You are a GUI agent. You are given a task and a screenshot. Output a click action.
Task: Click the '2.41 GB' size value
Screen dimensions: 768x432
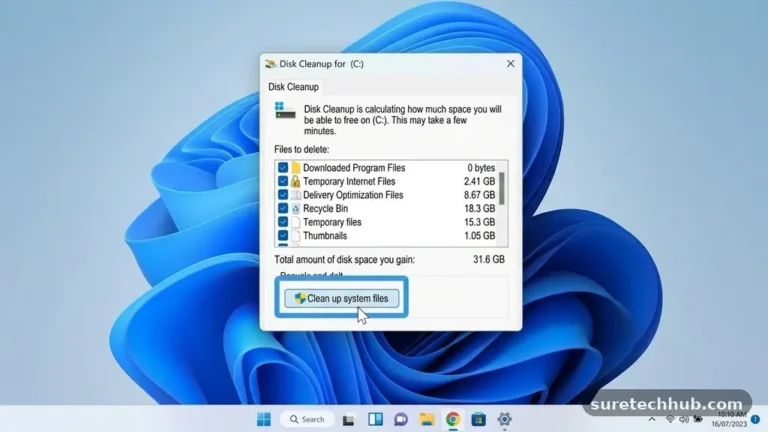(480, 181)
